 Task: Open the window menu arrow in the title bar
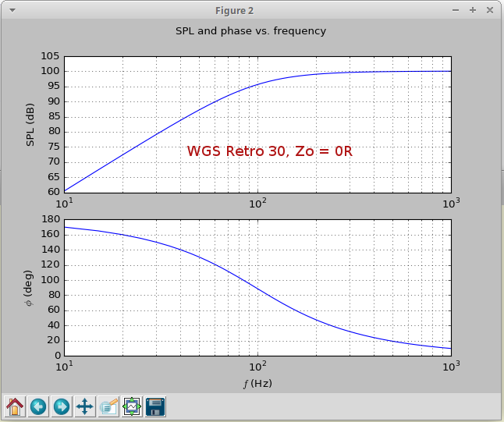point(12,10)
